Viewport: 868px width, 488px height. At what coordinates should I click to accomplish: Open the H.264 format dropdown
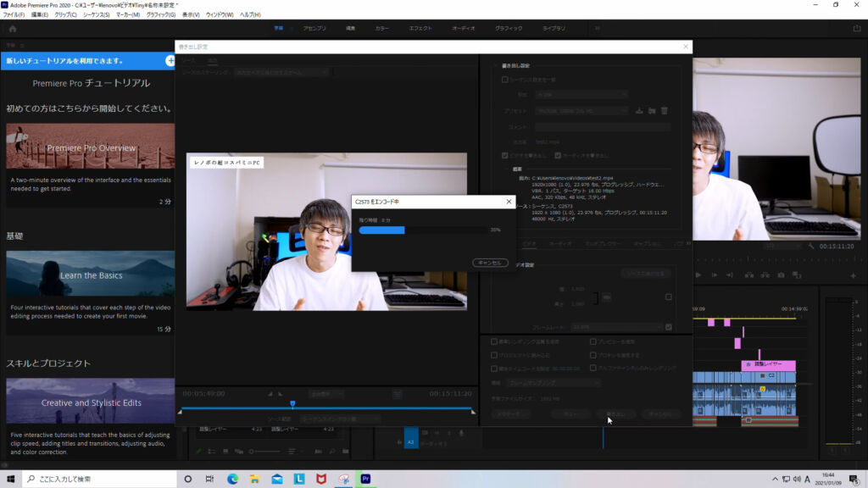click(581, 95)
